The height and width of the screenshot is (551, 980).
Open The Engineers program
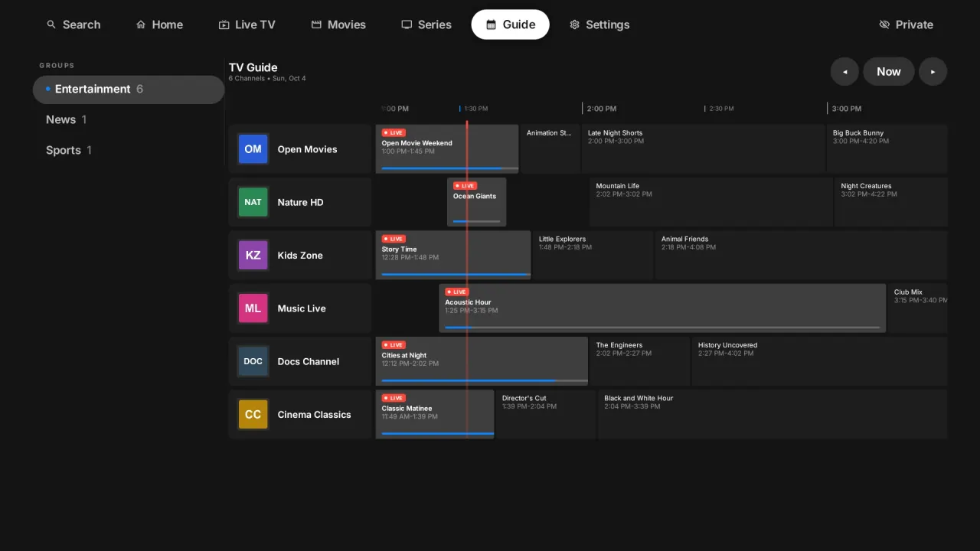coord(640,361)
